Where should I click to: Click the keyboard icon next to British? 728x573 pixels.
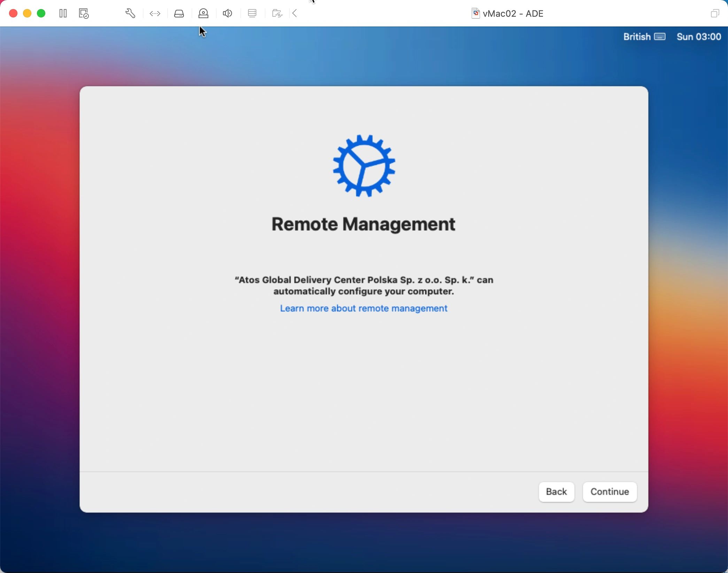pos(660,37)
